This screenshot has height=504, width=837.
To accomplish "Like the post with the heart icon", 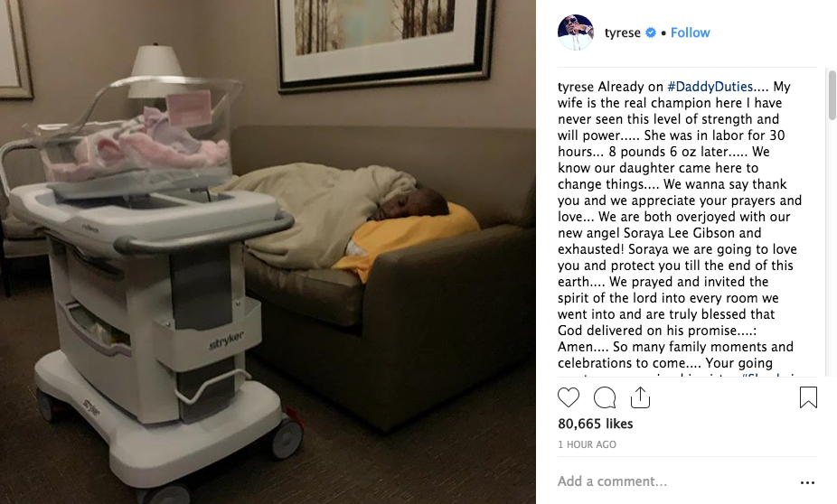I will click(x=568, y=397).
